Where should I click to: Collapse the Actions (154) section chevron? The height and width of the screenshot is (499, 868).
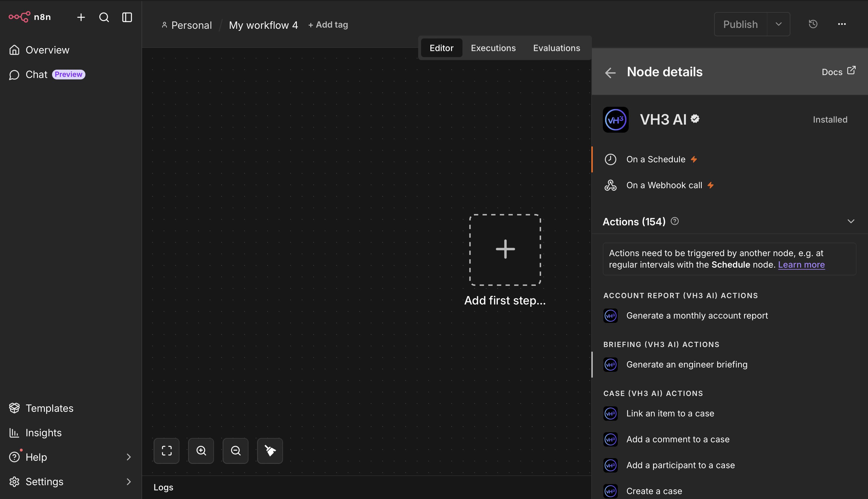tap(851, 221)
